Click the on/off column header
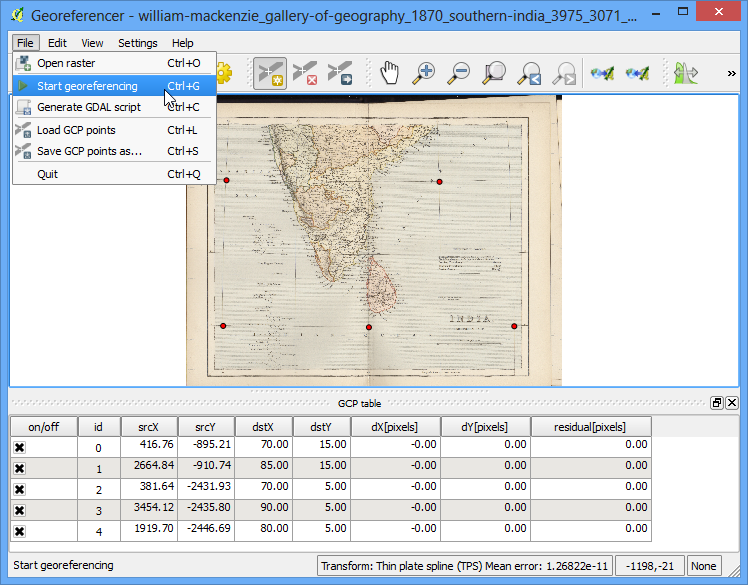Screen dimensions: 748x585 pyautogui.click(x=44, y=427)
